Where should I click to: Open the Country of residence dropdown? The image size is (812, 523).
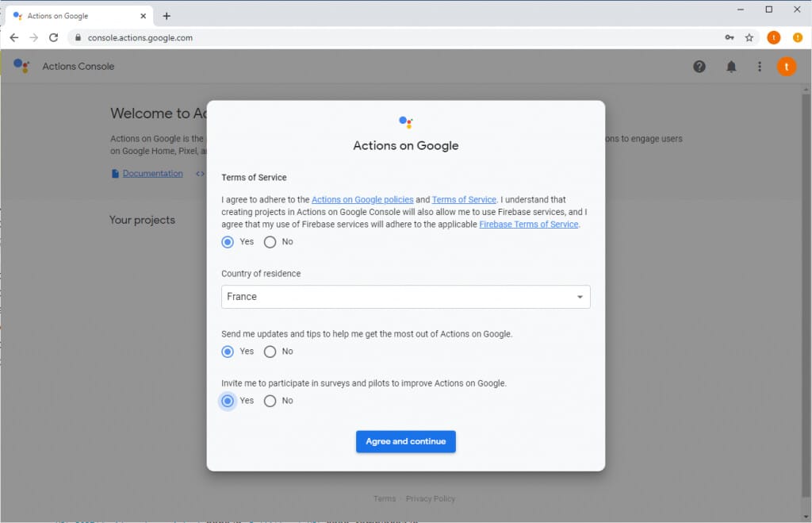point(405,297)
